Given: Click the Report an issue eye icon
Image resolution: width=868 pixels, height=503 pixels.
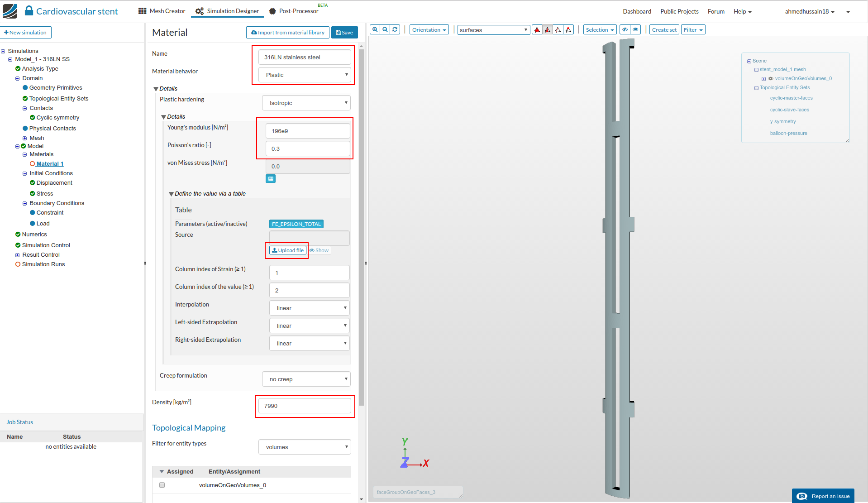Looking at the screenshot, I should tap(802, 496).
